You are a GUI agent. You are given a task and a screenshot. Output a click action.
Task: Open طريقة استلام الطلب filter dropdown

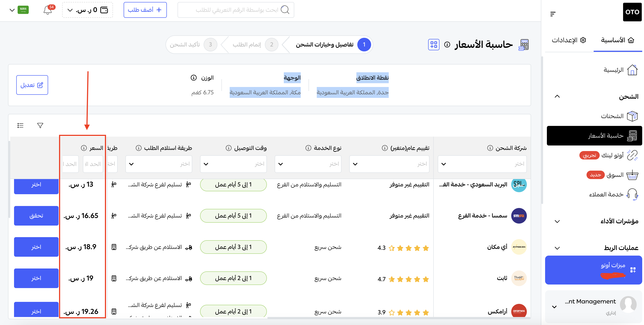159,164
